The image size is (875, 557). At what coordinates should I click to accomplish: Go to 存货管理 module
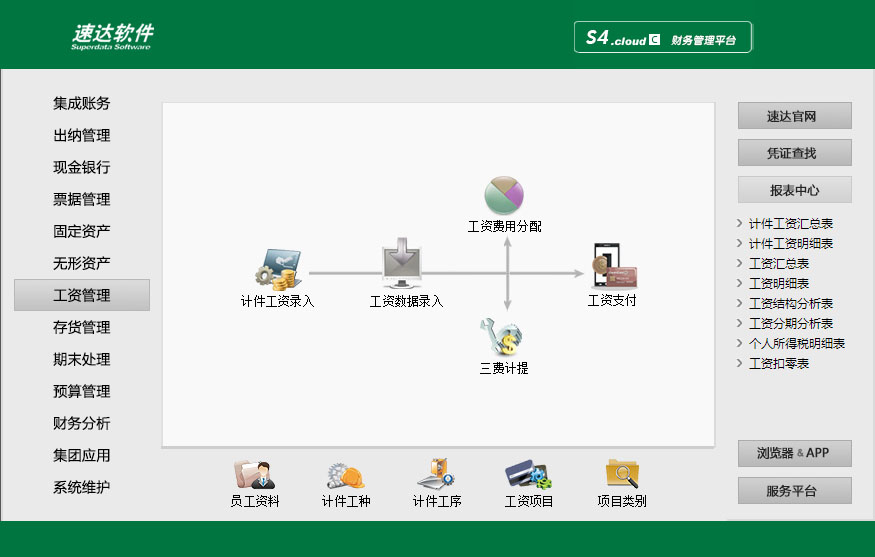pyautogui.click(x=81, y=327)
